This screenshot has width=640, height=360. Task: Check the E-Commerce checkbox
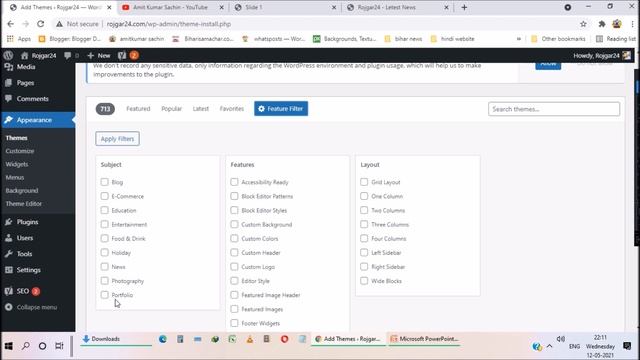(x=104, y=196)
